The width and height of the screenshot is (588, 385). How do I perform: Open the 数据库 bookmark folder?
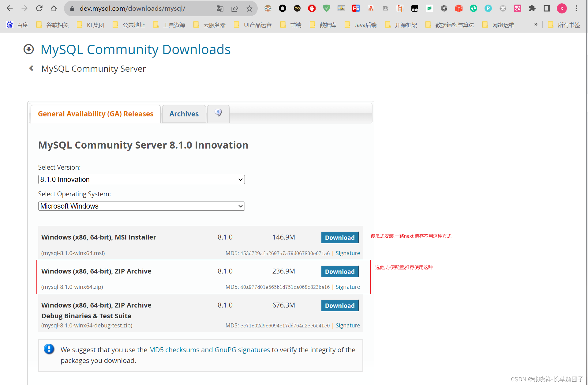pyautogui.click(x=323, y=25)
